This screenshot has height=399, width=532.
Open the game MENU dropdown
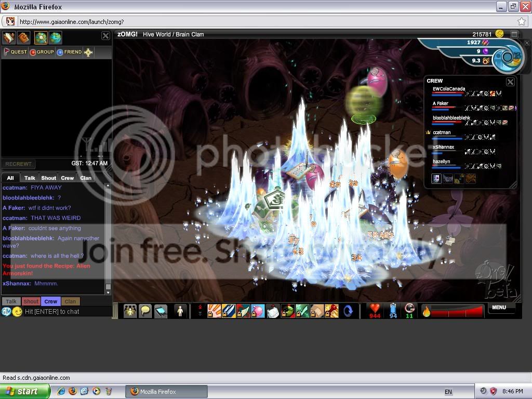tap(499, 308)
